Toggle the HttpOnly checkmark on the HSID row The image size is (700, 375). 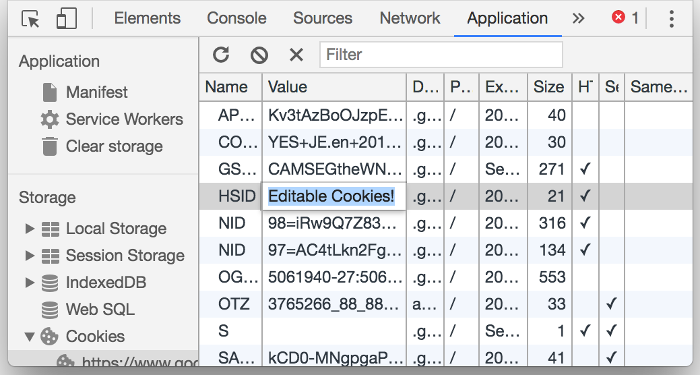click(585, 196)
